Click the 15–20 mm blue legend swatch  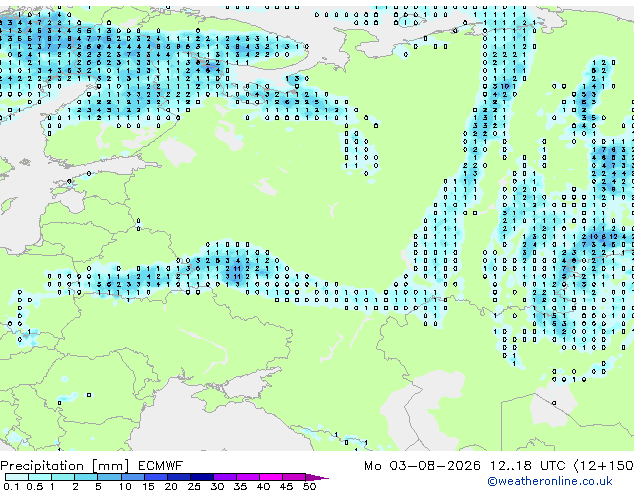click(156, 477)
